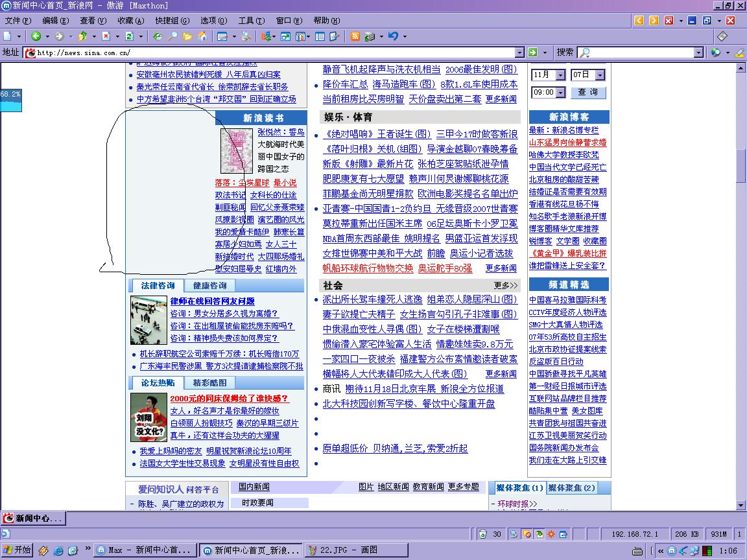The width and height of the screenshot is (747, 560).
Task: Click the highlighter icon at toolbar right end
Action: click(x=739, y=52)
